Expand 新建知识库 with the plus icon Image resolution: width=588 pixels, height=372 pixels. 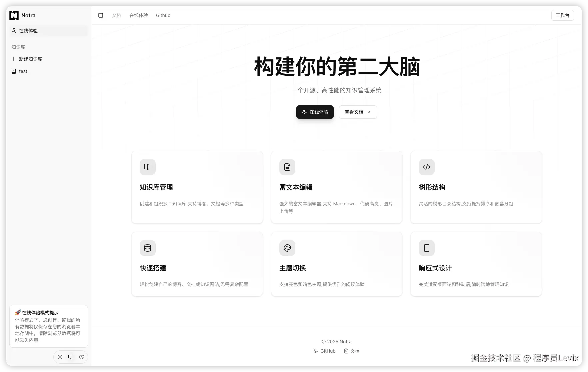pos(14,59)
